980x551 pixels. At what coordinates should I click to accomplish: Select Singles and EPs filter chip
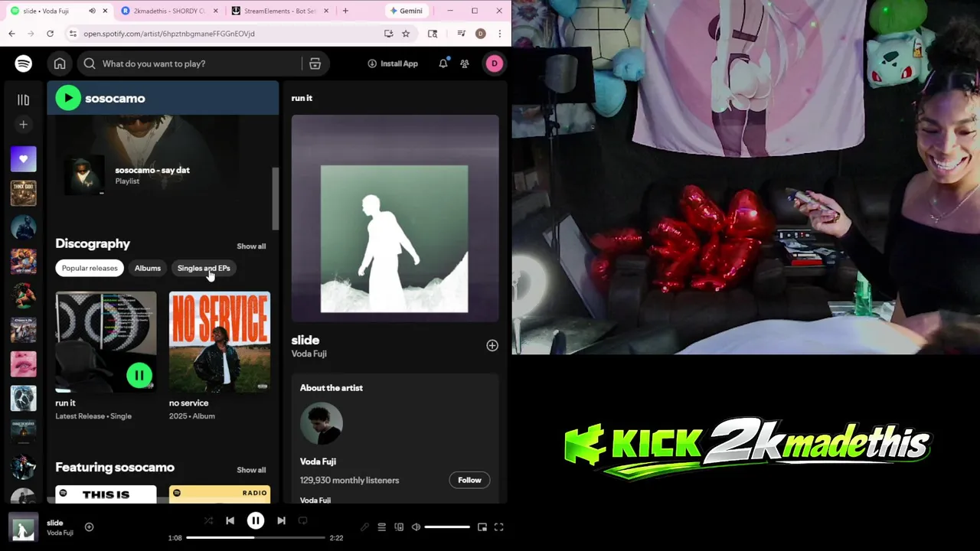tap(204, 268)
